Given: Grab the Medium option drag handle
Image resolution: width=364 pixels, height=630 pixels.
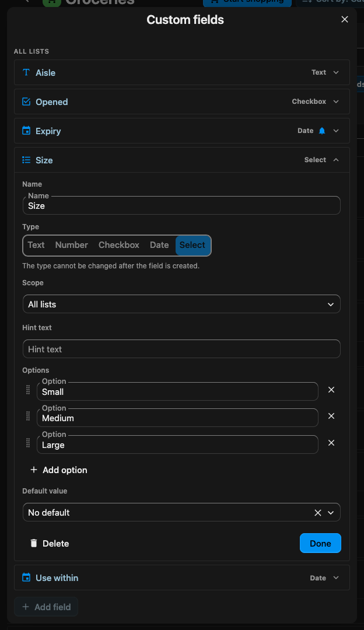Looking at the screenshot, I should coord(28,416).
